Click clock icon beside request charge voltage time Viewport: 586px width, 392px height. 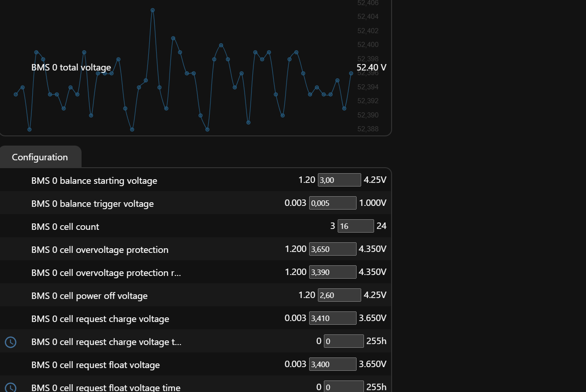[11, 342]
